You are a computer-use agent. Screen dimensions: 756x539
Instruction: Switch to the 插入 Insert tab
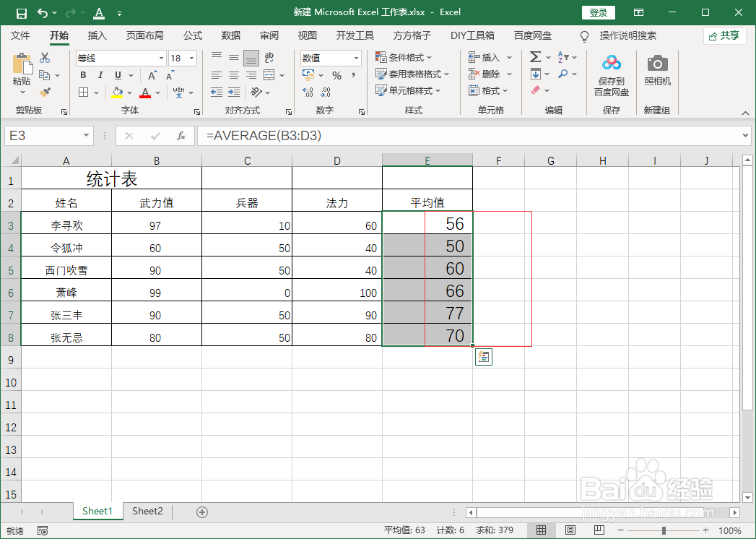pos(97,35)
